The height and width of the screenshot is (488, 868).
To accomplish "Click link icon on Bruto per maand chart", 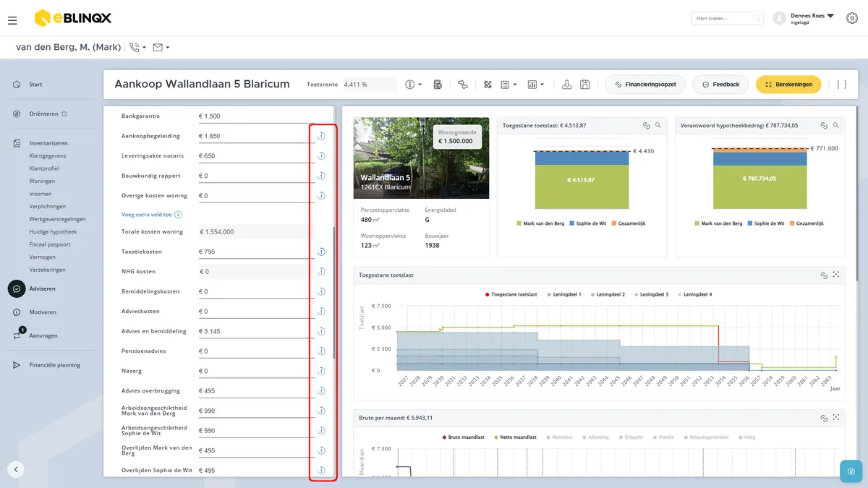I will click(x=823, y=418).
